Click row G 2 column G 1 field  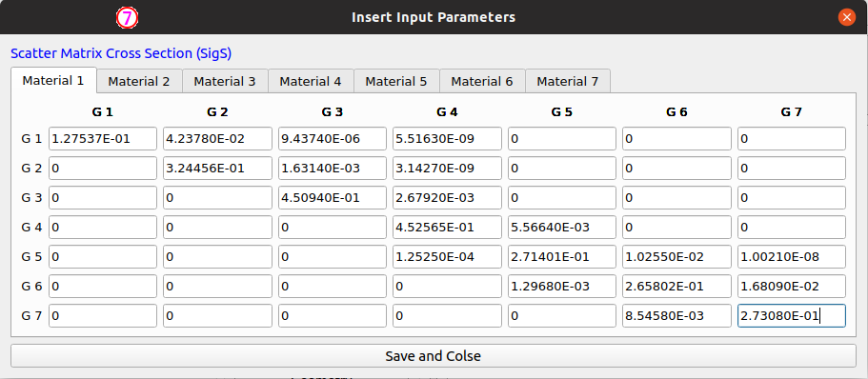tap(103, 169)
